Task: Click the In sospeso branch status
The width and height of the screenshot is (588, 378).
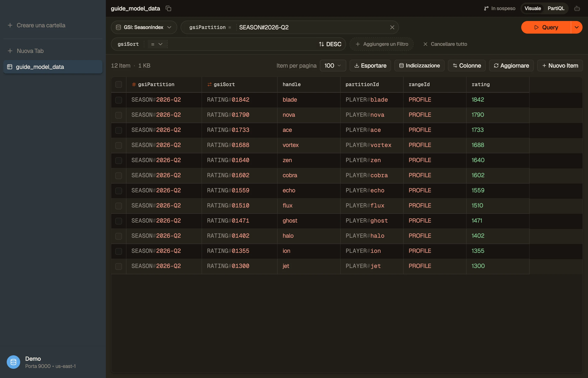Action: point(499,8)
